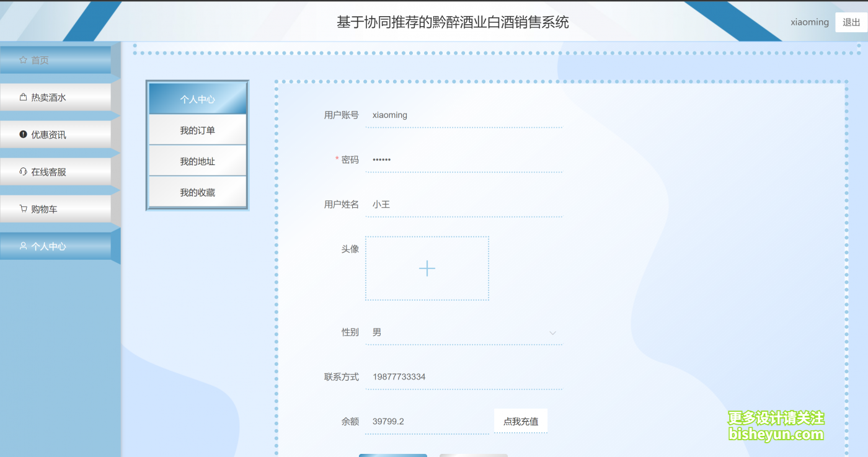Click the 性别 label
This screenshot has height=457, width=868.
click(350, 332)
